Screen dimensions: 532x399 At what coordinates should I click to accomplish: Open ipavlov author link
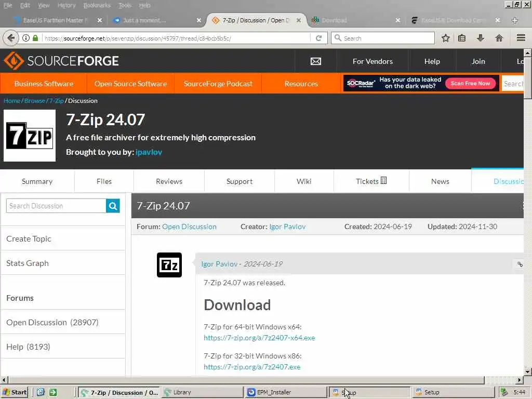pos(149,152)
